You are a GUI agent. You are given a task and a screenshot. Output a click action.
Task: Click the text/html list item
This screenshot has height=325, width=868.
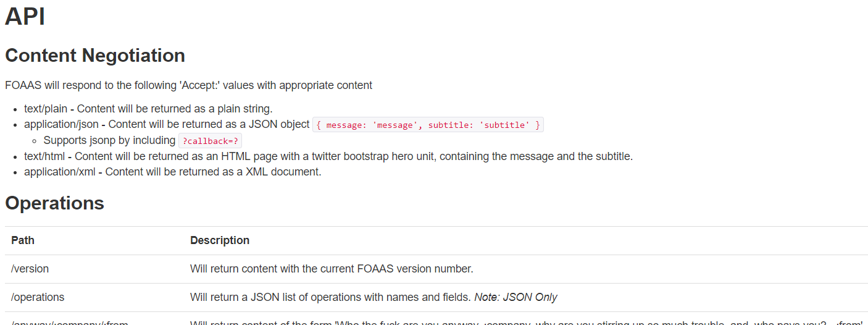click(x=328, y=156)
